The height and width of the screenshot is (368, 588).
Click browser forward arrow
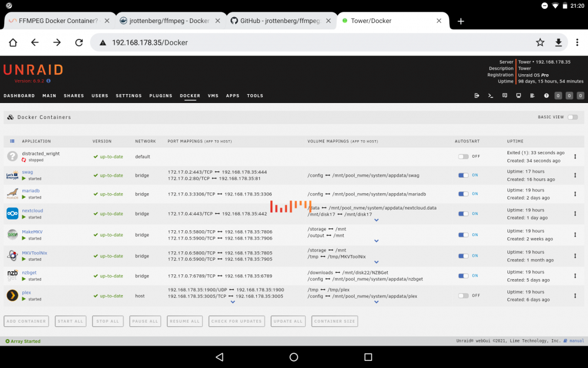[56, 42]
